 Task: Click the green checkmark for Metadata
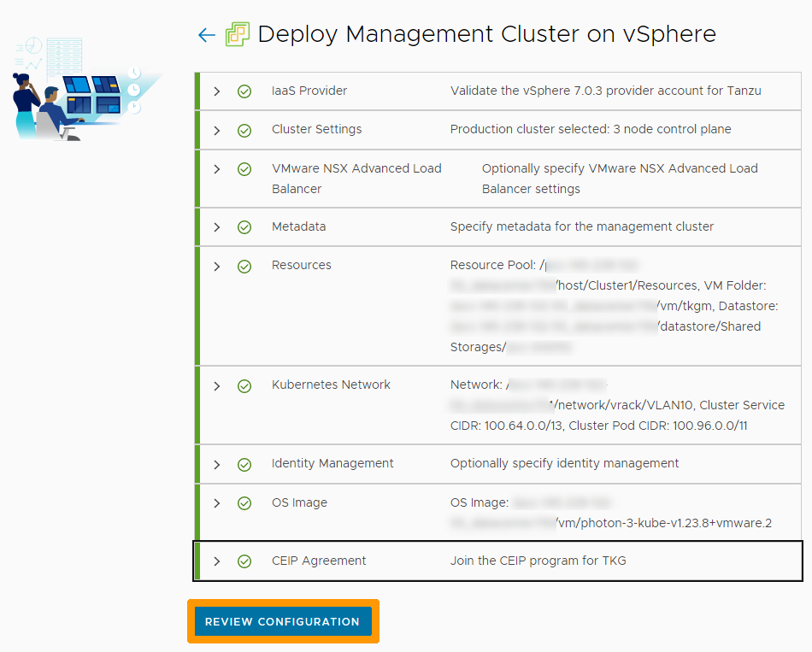click(x=244, y=227)
